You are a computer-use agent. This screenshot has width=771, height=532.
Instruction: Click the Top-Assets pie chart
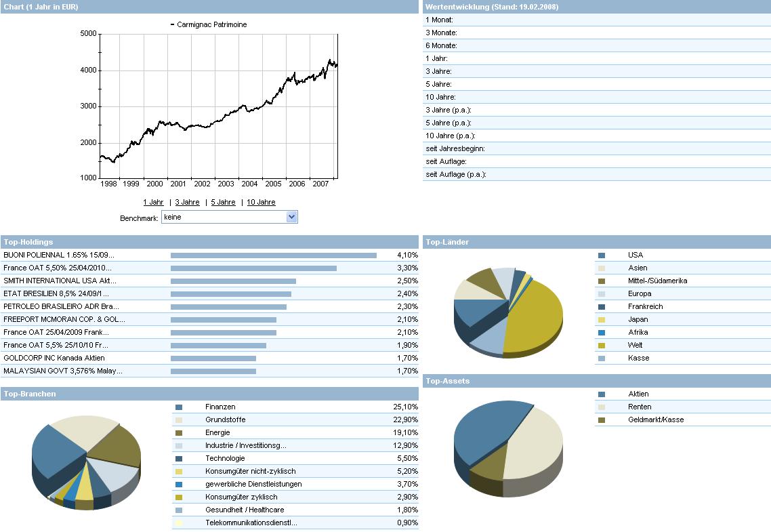coord(508,449)
